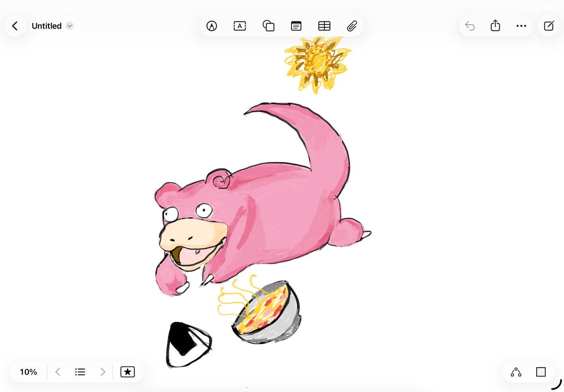Open the more options ellipsis menu
Screen dimensions: 564x392
(x=521, y=26)
